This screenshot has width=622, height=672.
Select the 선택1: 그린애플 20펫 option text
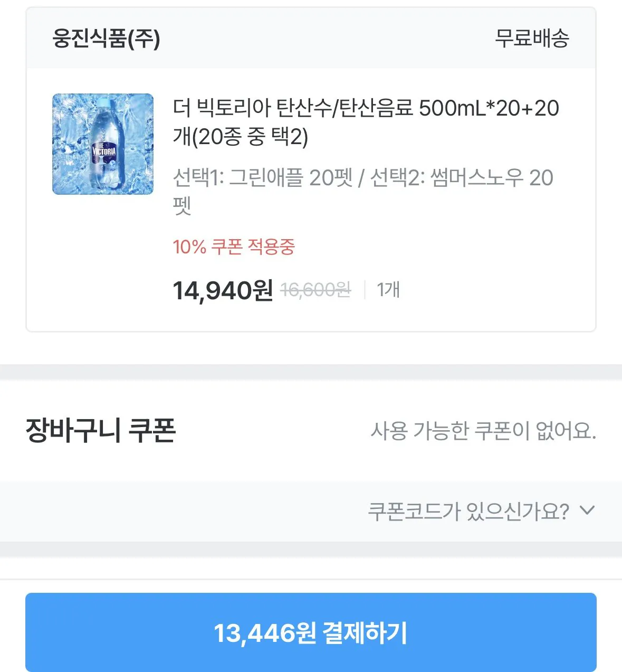click(262, 178)
